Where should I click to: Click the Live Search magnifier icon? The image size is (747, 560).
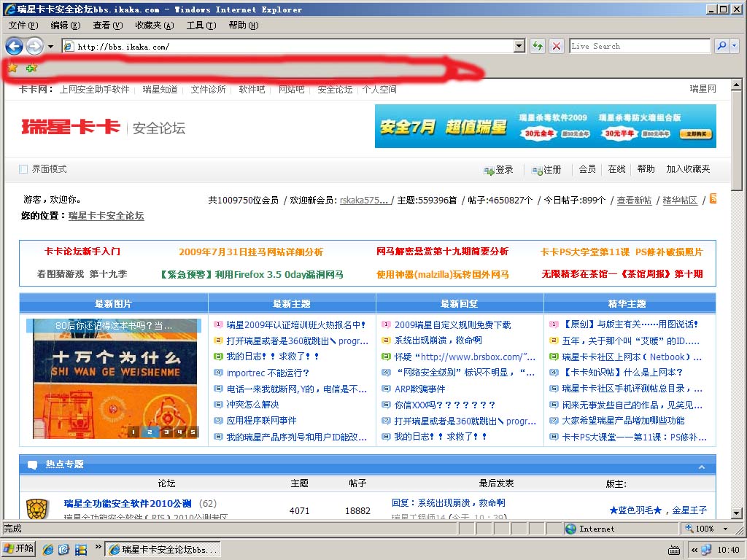pos(721,46)
